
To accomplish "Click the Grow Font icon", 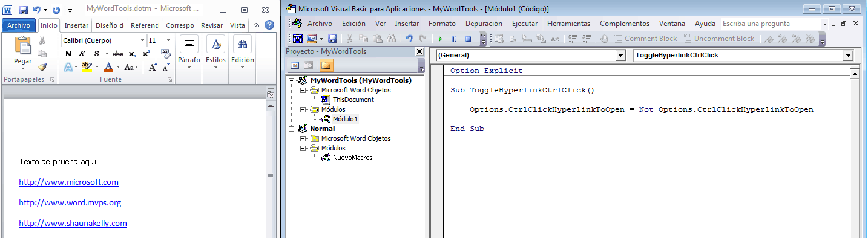I will click(x=153, y=67).
